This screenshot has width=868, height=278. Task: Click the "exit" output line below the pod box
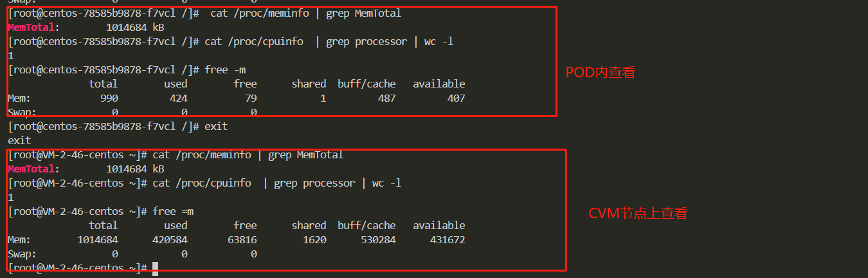pyautogui.click(x=19, y=140)
